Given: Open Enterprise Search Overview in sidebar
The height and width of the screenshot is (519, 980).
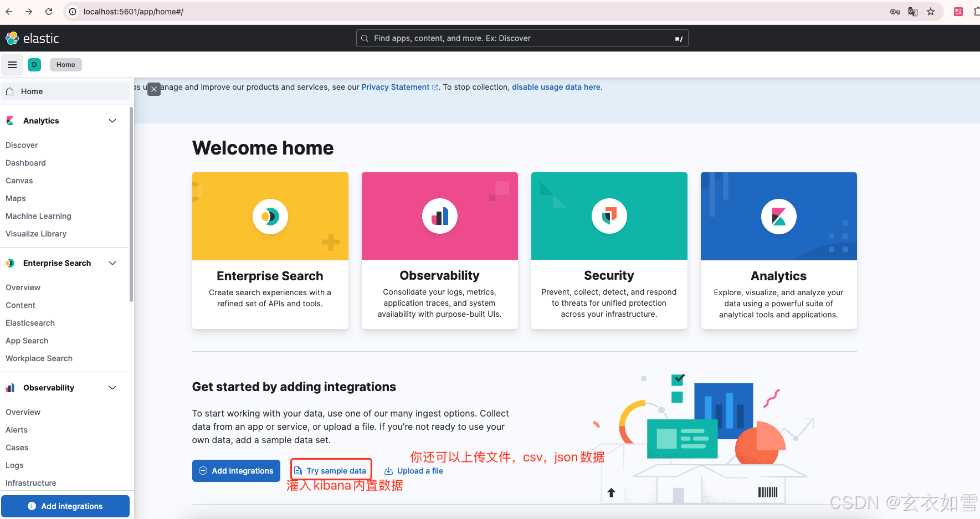Looking at the screenshot, I should [x=23, y=287].
